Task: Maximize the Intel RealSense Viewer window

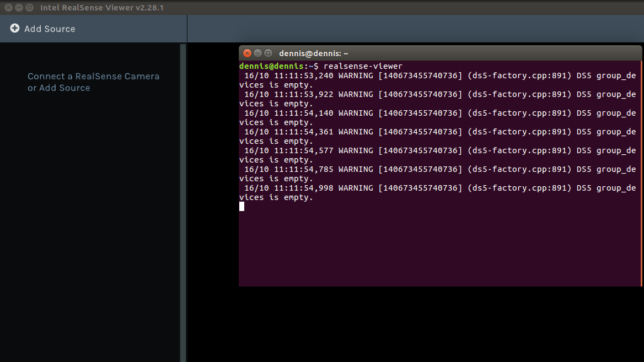Action: 30,8
